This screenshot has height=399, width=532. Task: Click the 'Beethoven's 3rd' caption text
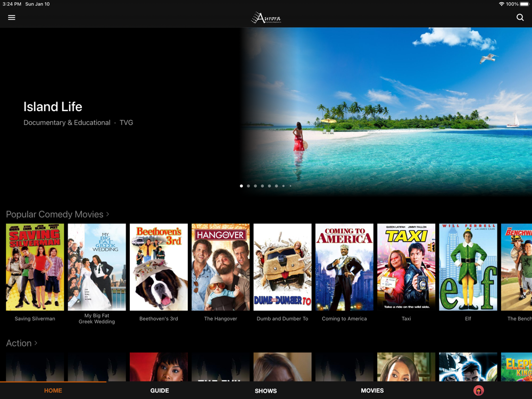[159, 319]
